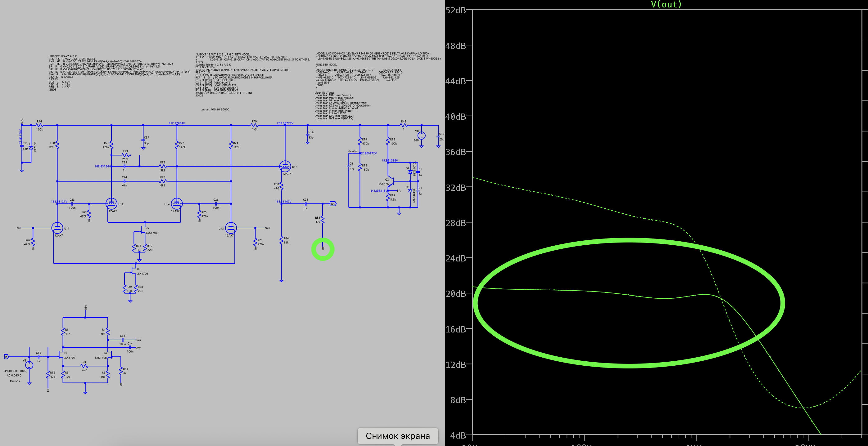Select the U12 12AX7 tube symbol
The height and width of the screenshot is (446, 868).
pyautogui.click(x=111, y=204)
